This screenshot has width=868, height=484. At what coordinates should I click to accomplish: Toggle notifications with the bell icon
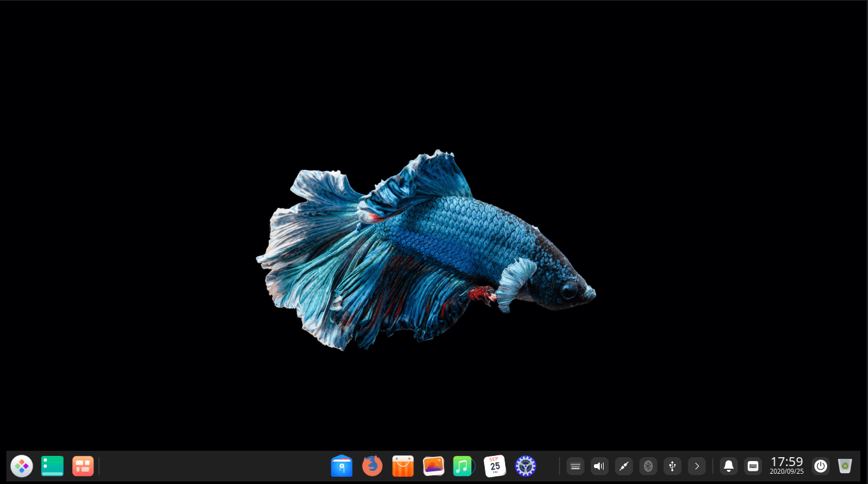(728, 466)
